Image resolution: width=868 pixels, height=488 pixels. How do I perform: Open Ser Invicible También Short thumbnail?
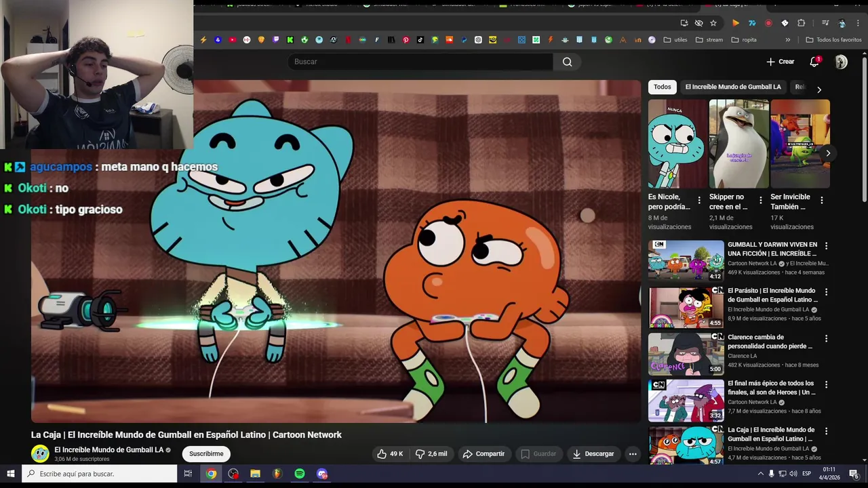(x=800, y=144)
